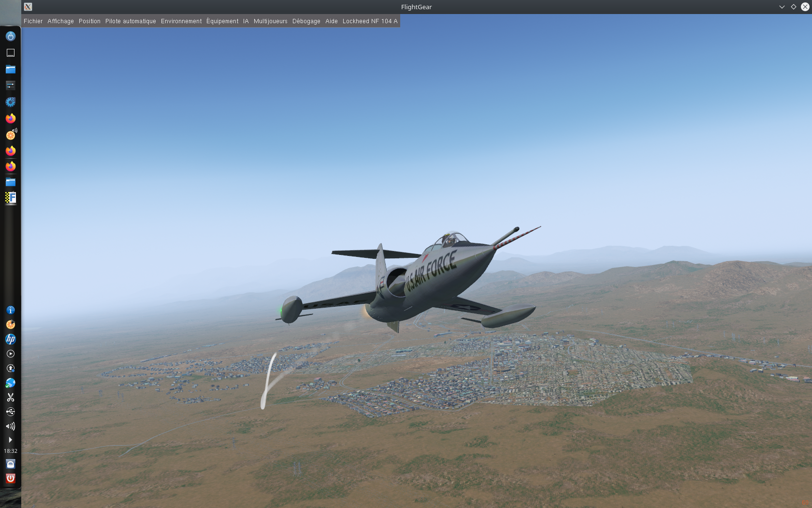Open the Pilote automatique menu
Screen dimensions: 812x508
130,21
